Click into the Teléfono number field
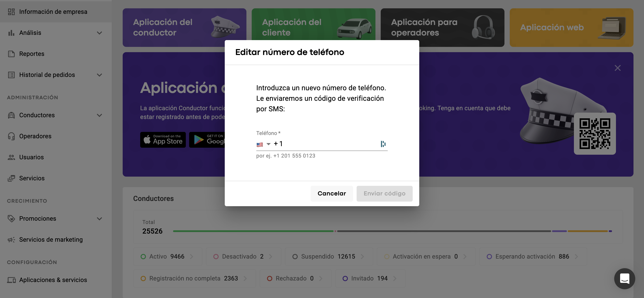The image size is (644, 298). [330, 144]
